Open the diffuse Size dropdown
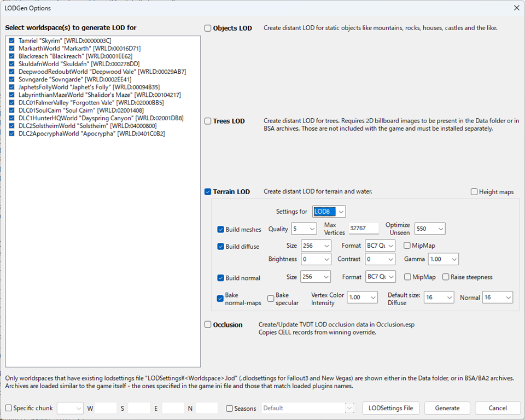The image size is (525, 420). point(316,246)
